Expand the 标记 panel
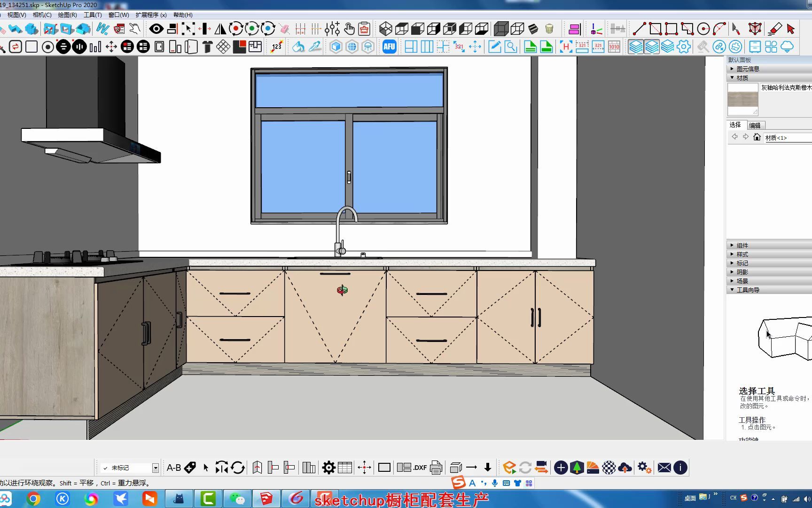Image resolution: width=812 pixels, height=508 pixels. 769,263
